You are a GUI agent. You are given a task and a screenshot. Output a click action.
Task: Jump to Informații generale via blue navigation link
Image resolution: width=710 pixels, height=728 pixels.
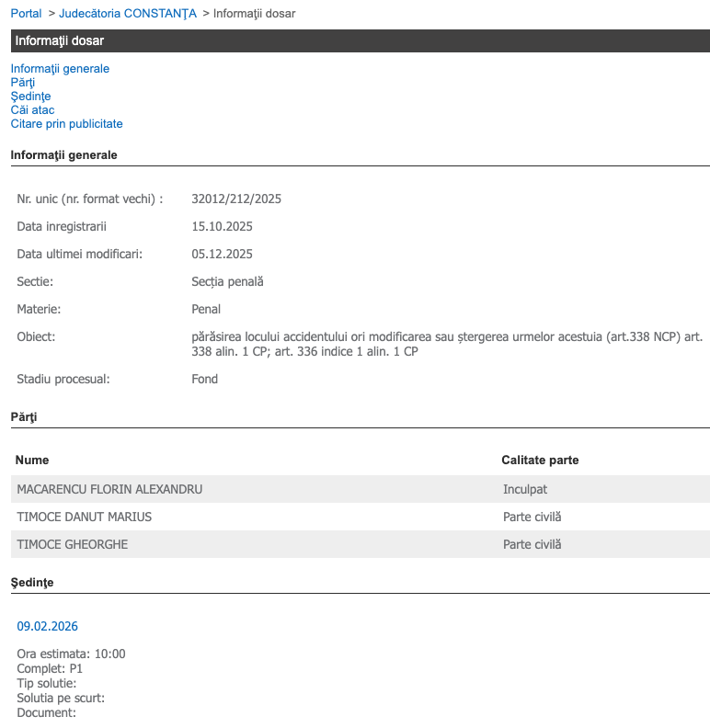[60, 69]
